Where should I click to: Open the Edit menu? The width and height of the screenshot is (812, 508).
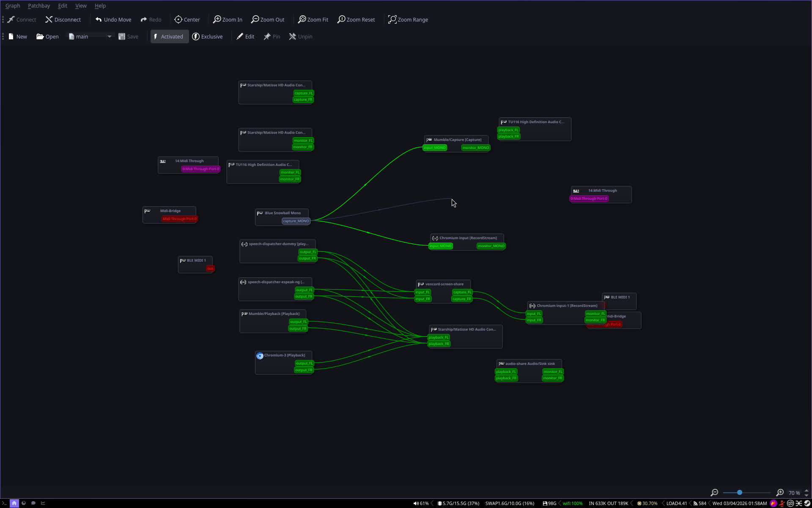click(63, 6)
